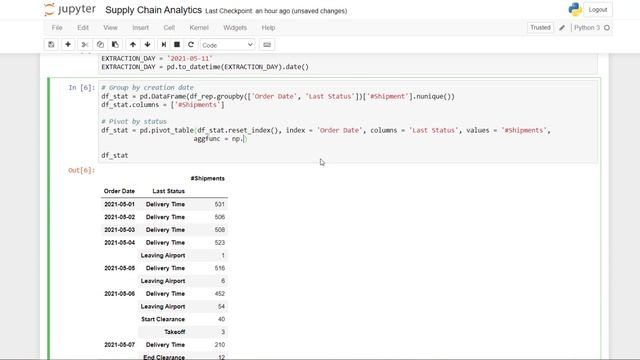
Task: Click the 2021-05-03 index cell
Action: tap(119, 230)
